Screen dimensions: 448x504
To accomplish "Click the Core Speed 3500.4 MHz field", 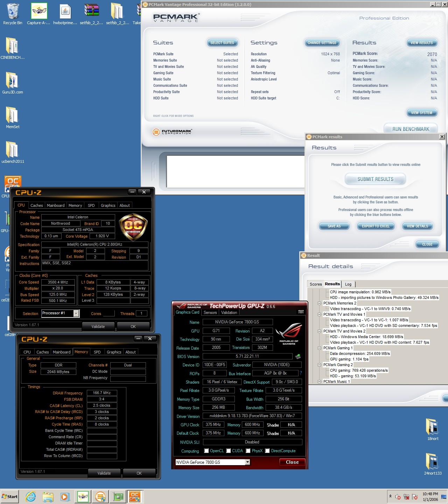I will coord(58,282).
